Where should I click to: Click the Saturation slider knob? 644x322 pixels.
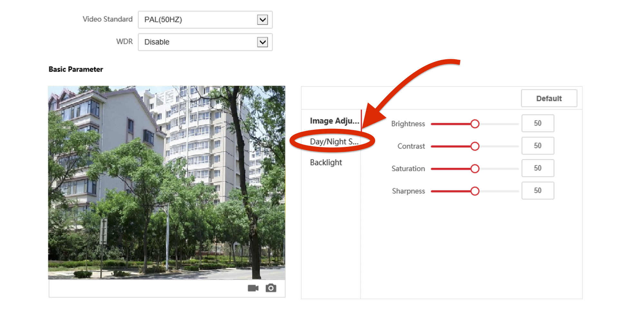click(475, 168)
